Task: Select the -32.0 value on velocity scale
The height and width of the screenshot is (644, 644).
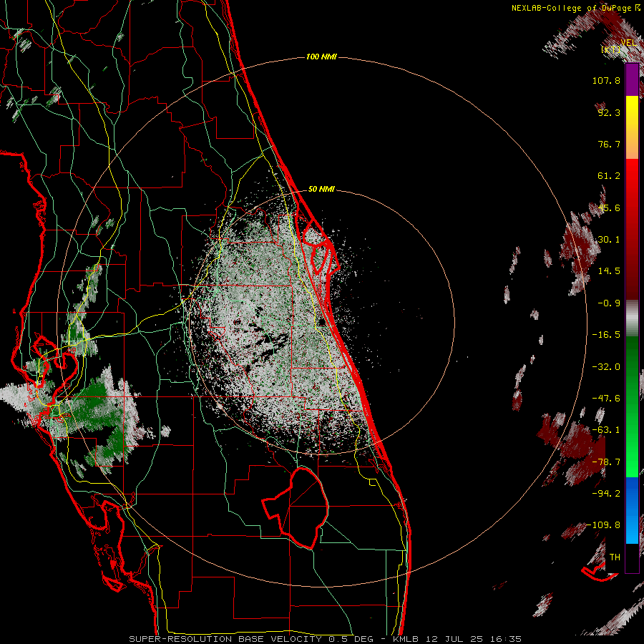Action: point(606,367)
